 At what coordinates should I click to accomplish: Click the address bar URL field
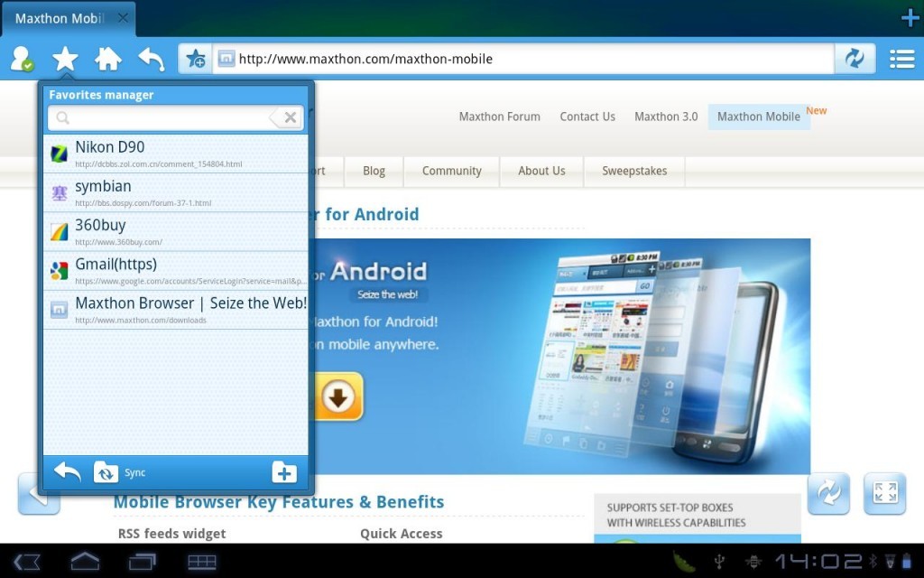click(x=523, y=59)
